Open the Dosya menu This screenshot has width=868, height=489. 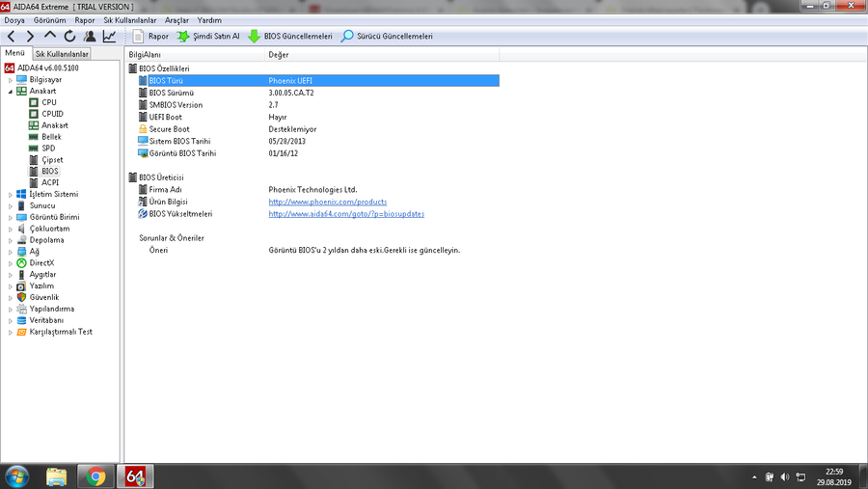coord(14,20)
